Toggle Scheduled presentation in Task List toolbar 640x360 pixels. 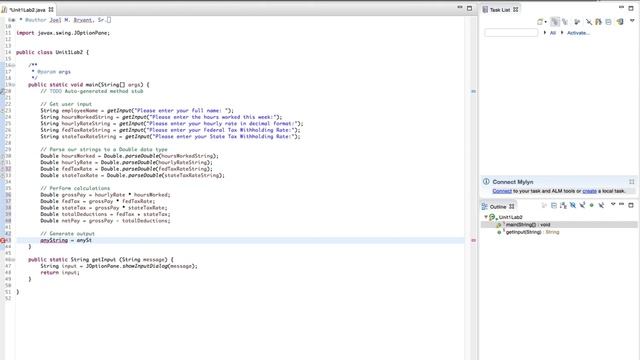point(565,22)
